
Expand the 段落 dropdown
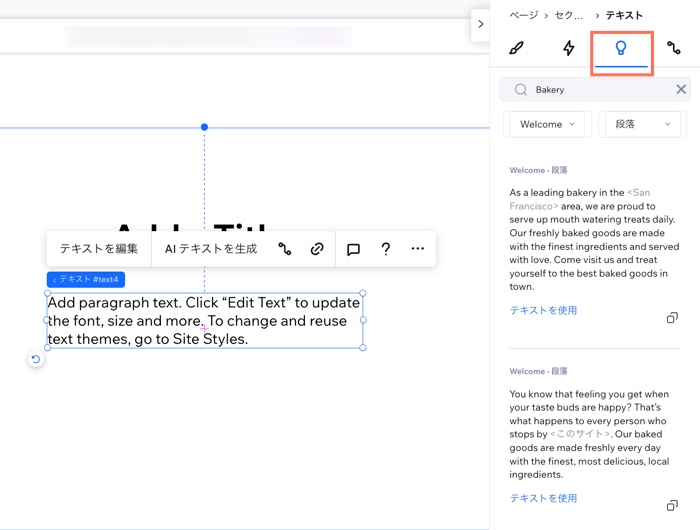[642, 124]
